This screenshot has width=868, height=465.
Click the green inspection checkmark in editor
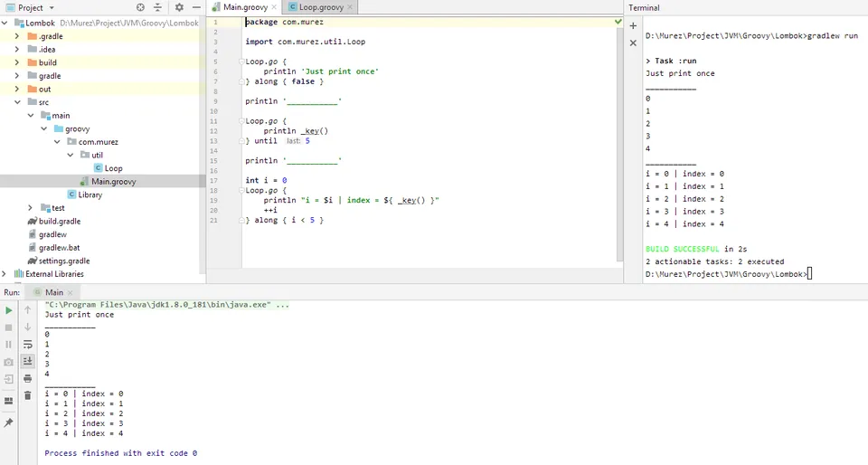click(x=618, y=22)
